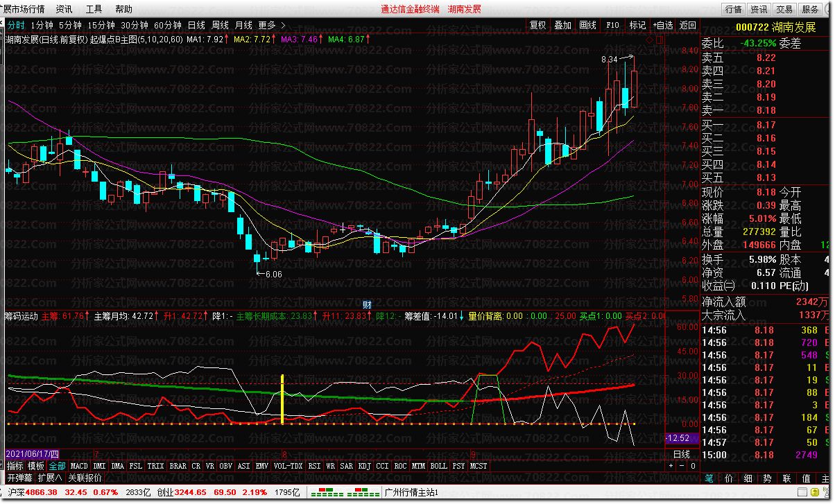This screenshot has height=504, width=835.
Task: Select the VOL-TDX indicator tab
Action: [x=288, y=466]
